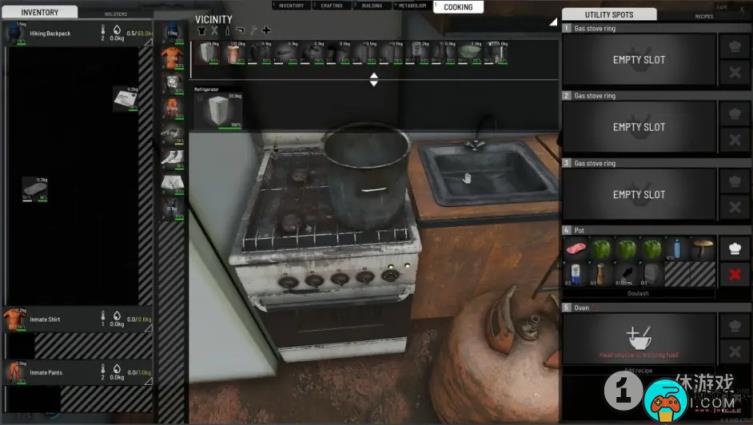This screenshot has width=753, height=425.
Task: Switch to the Crafting tab
Action: (x=331, y=6)
